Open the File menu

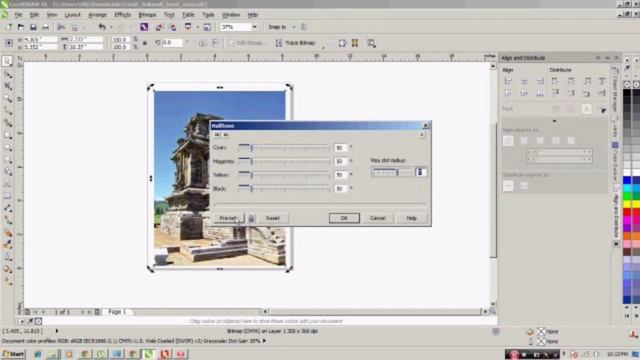(x=18, y=15)
